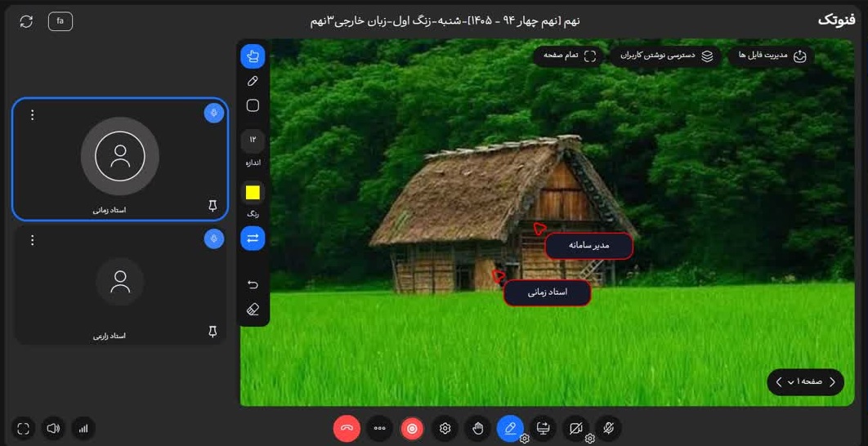Open the fa language selector
Viewport: 868px width, 446px height.
[60, 21]
